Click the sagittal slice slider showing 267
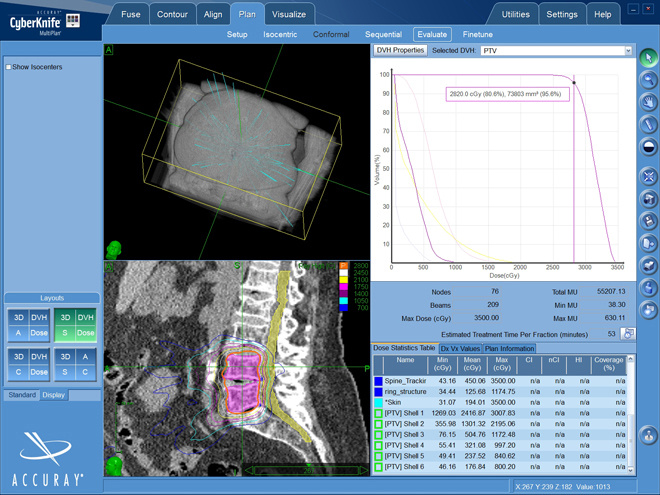Screen dimensions: 660x495 (x=308, y=470)
